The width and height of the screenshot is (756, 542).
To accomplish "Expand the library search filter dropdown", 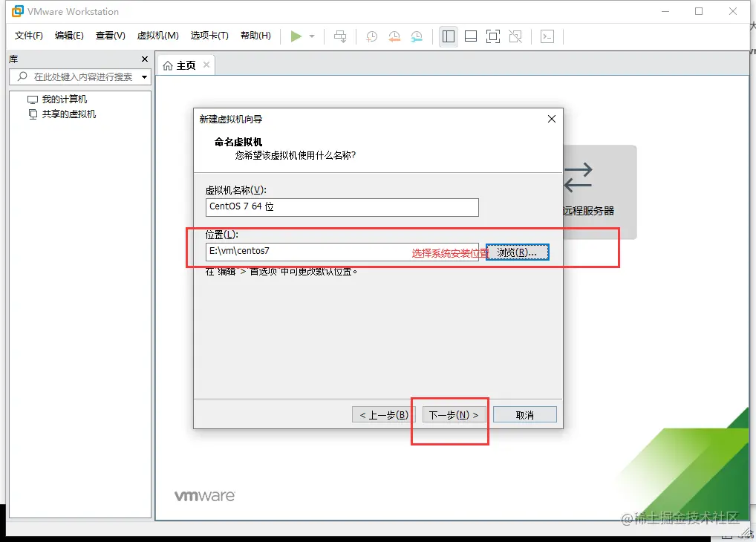I will (144, 77).
